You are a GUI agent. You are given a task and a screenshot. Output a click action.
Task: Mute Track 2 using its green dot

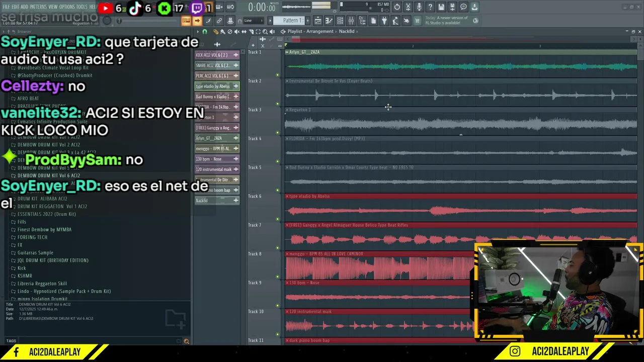point(277,104)
